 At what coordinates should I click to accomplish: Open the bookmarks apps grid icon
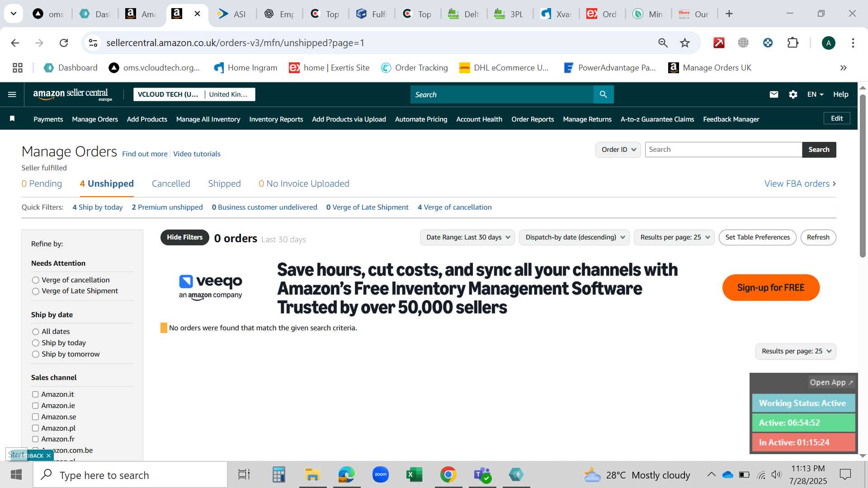(18, 68)
